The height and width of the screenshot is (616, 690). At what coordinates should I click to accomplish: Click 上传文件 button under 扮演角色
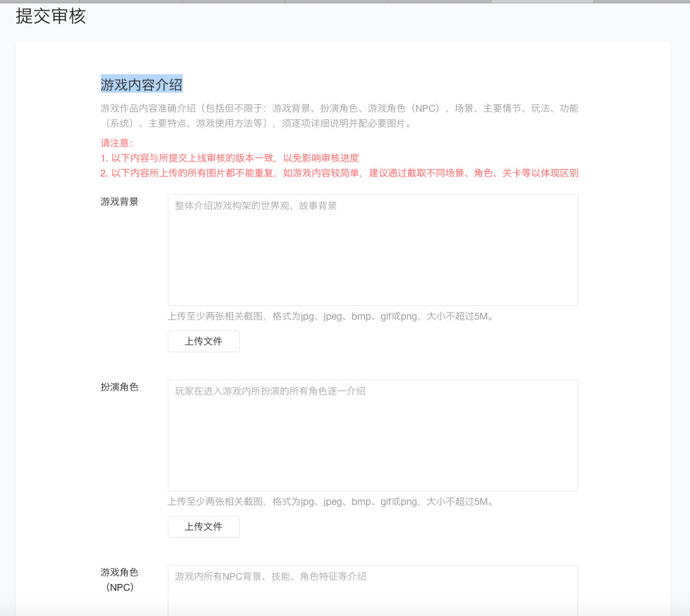[x=204, y=527]
